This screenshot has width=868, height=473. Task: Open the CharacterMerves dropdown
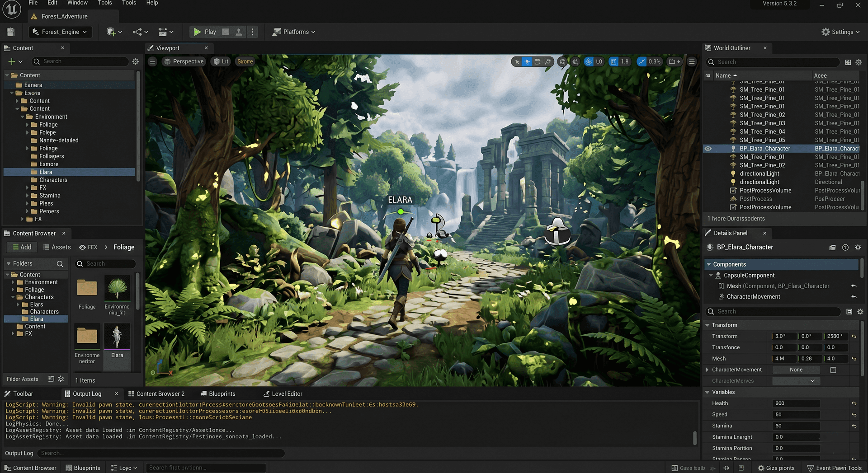(796, 381)
